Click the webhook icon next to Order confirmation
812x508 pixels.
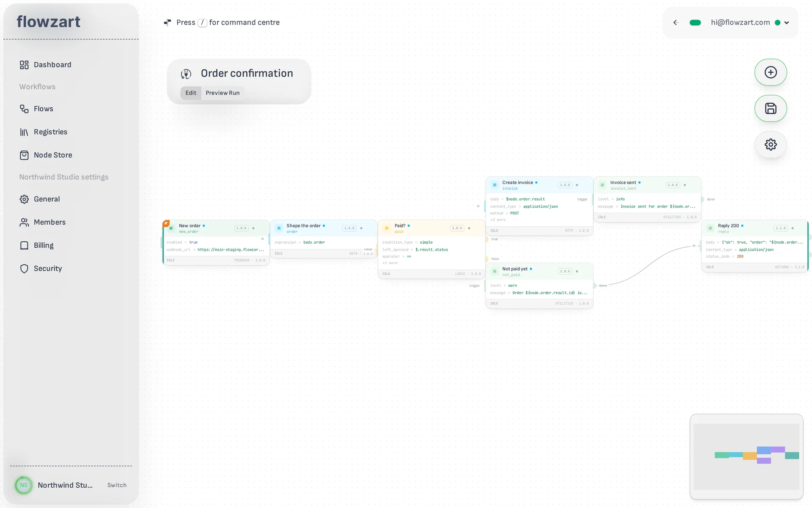(186, 74)
